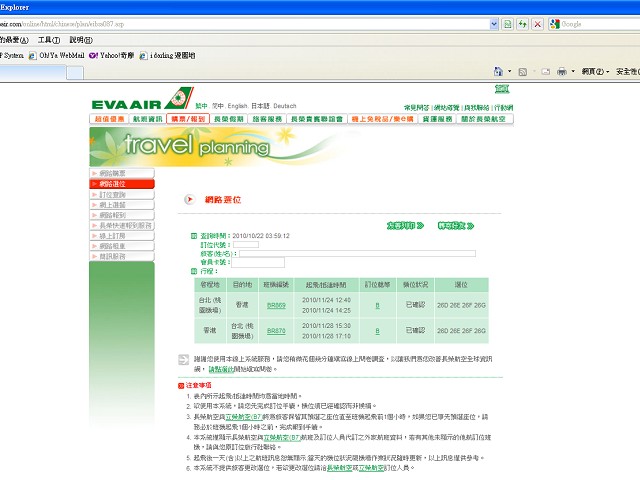This screenshot has height=480, width=640.
Task: Open flight BR870 link
Action: 276,331
